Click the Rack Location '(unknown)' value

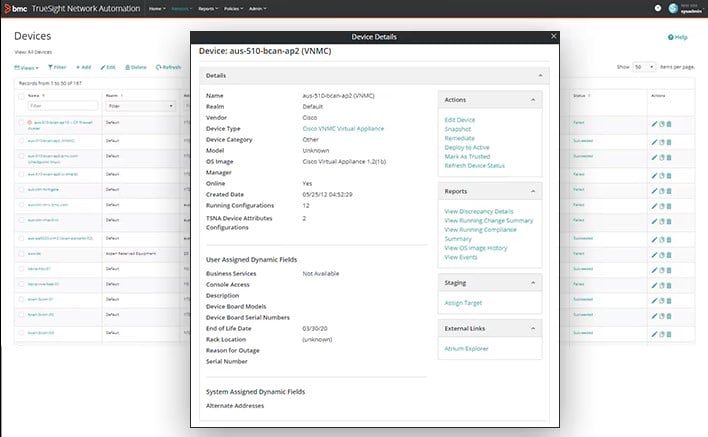pyautogui.click(x=317, y=339)
